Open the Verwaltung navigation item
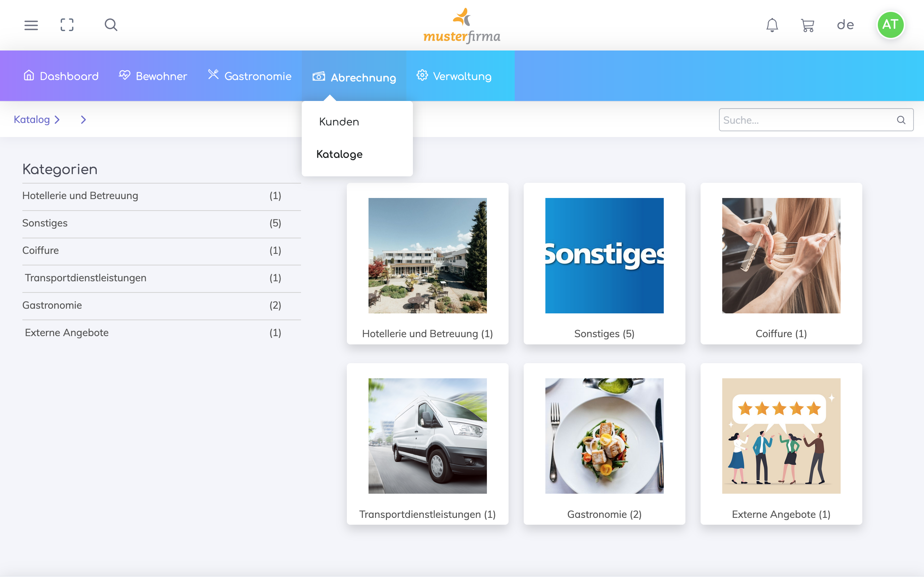Screen dimensions: 924x577 (x=454, y=76)
